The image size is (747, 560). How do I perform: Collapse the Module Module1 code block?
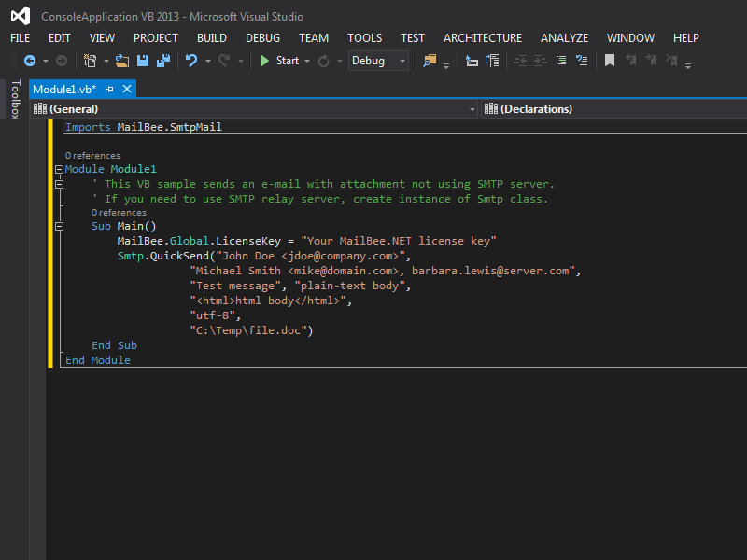pyautogui.click(x=60, y=170)
